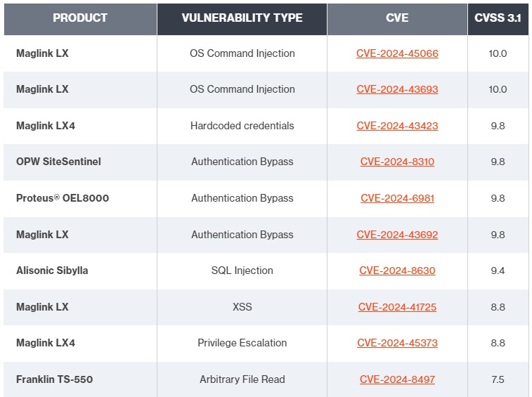Select the CVE column header

(397, 18)
